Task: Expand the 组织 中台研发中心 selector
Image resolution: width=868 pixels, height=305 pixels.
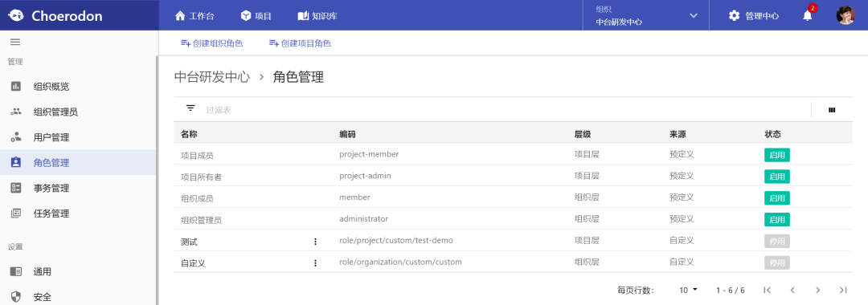Action: coord(646,15)
